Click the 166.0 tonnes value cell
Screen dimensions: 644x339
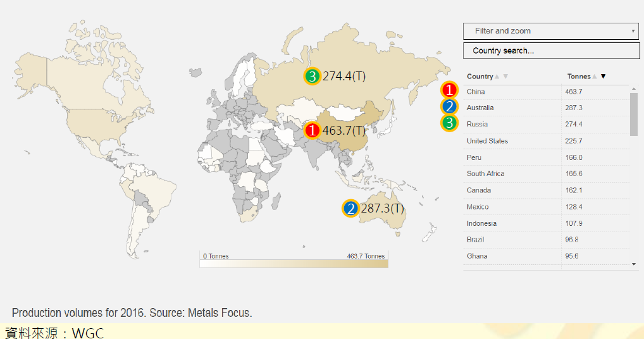(573, 157)
